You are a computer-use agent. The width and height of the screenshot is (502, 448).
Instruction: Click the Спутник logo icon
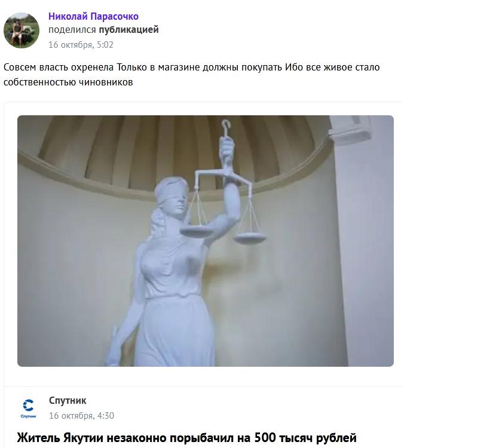click(28, 407)
